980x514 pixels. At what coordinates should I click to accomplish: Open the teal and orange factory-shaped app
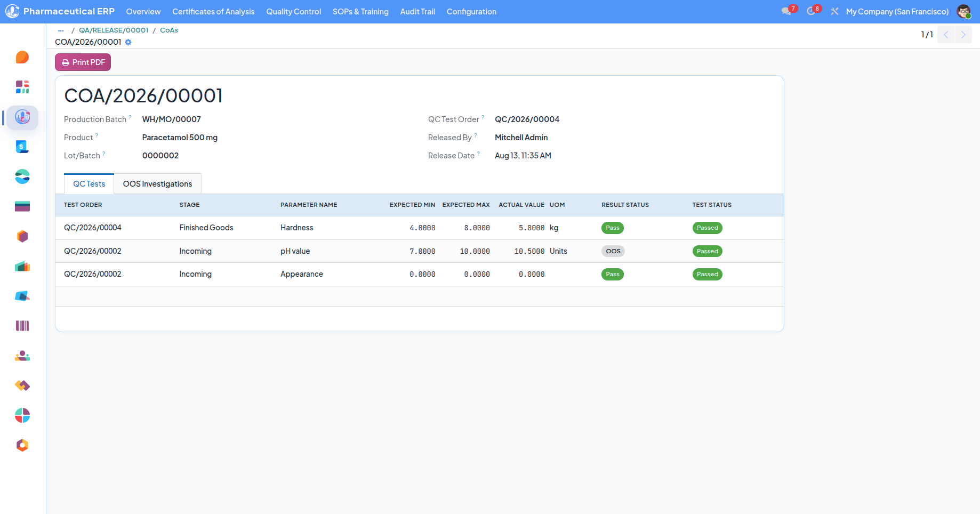tap(22, 266)
